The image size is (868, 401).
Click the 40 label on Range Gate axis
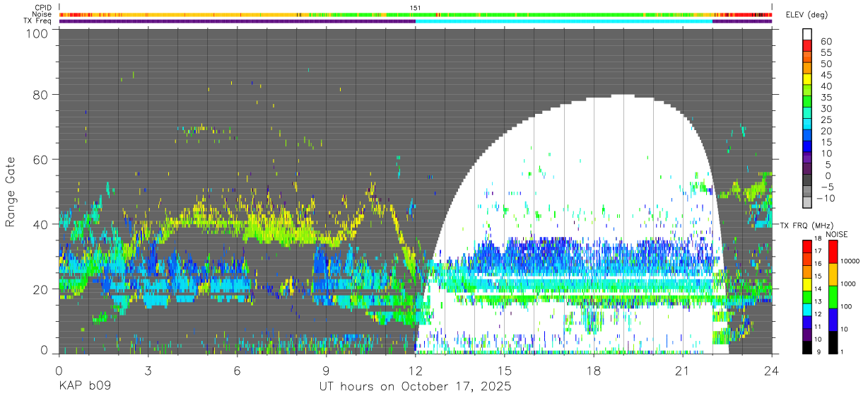(40, 224)
